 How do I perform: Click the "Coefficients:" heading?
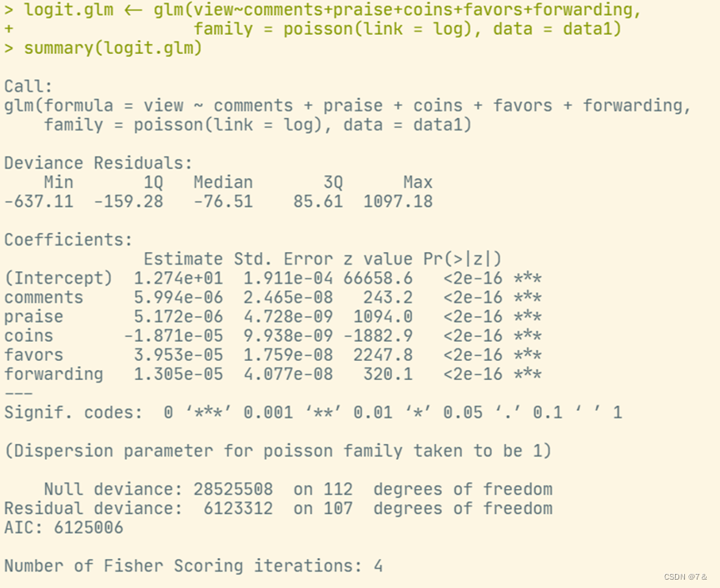[68, 240]
